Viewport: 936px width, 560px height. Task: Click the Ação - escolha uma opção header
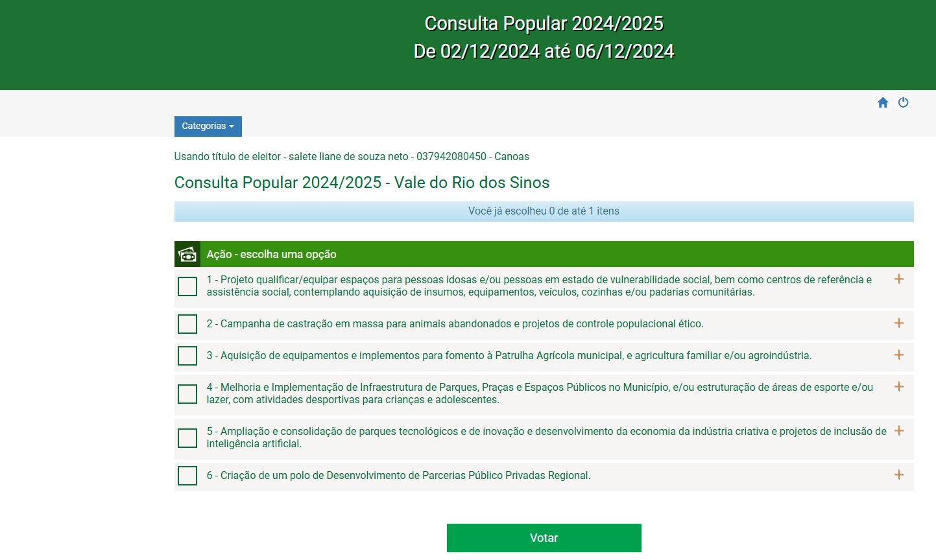pyautogui.click(x=544, y=254)
